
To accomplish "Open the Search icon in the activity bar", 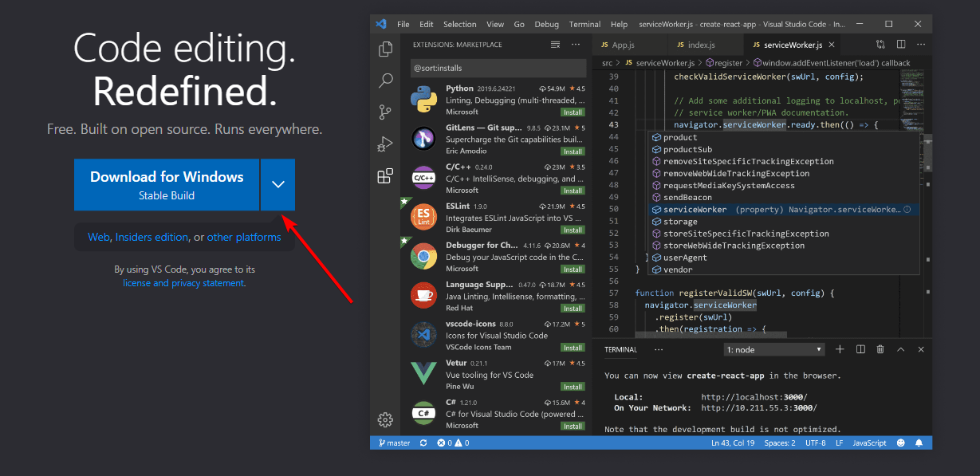I will 385,81.
